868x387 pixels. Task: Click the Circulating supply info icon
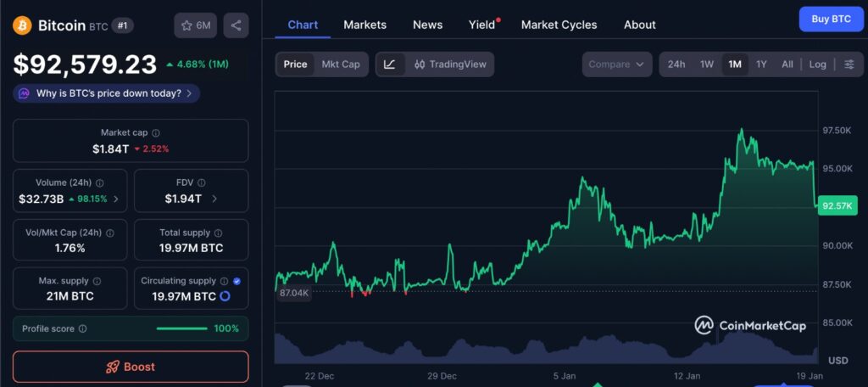point(224,282)
